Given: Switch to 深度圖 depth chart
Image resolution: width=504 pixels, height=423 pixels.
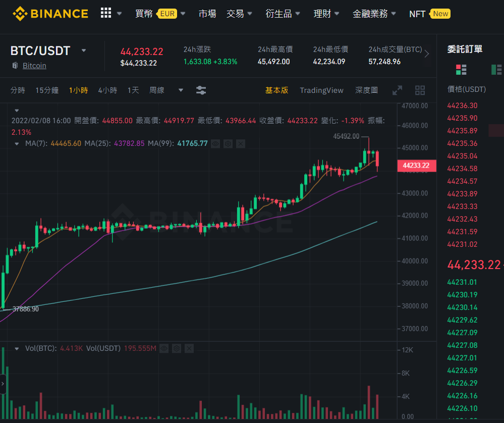Looking at the screenshot, I should (x=366, y=90).
